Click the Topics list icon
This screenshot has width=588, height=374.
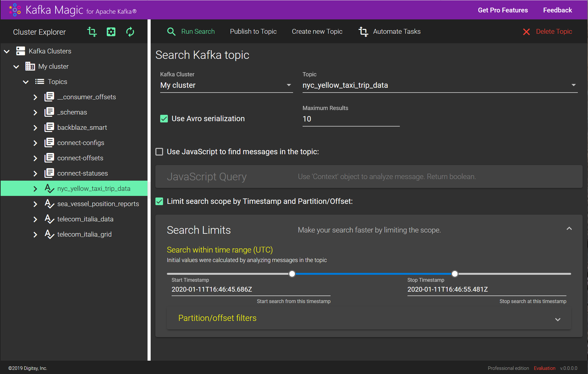40,82
